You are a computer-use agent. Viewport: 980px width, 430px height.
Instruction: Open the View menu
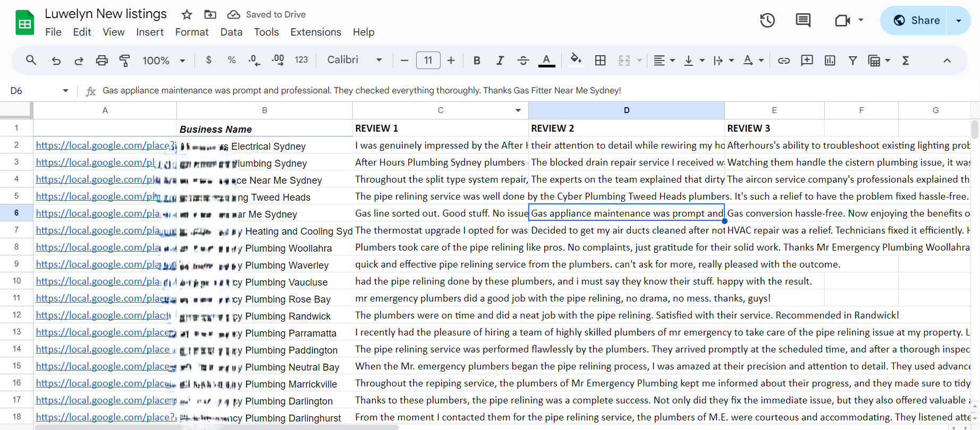pos(114,32)
